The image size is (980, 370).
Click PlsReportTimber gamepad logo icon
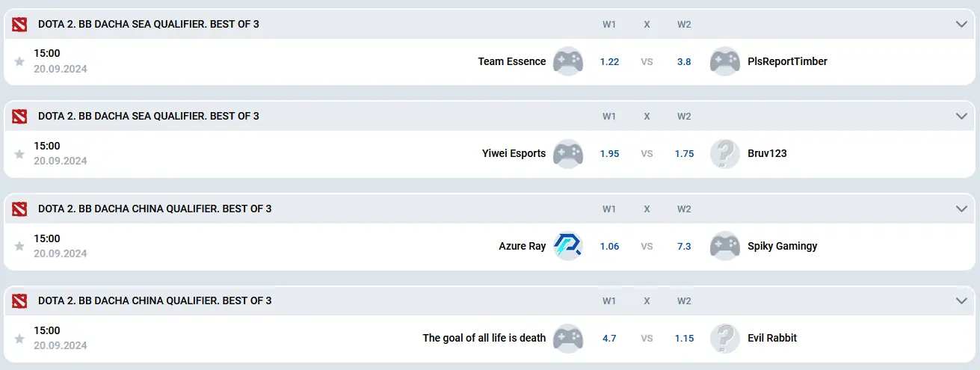click(x=724, y=61)
